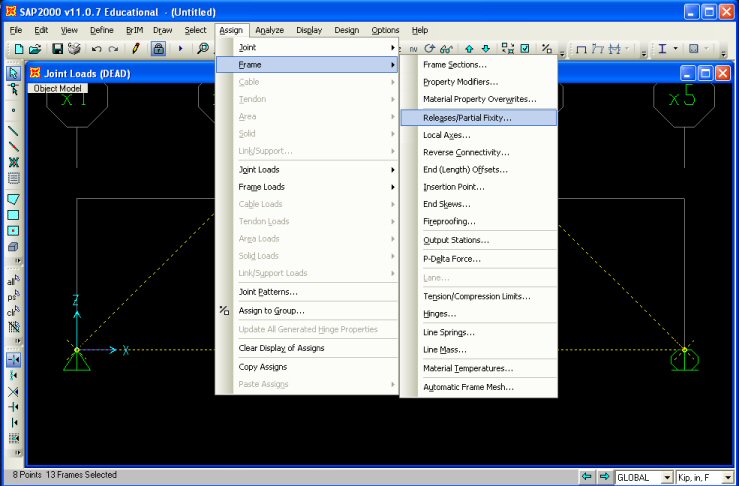
Task: Select the Reshape Object tool
Action: (13, 89)
